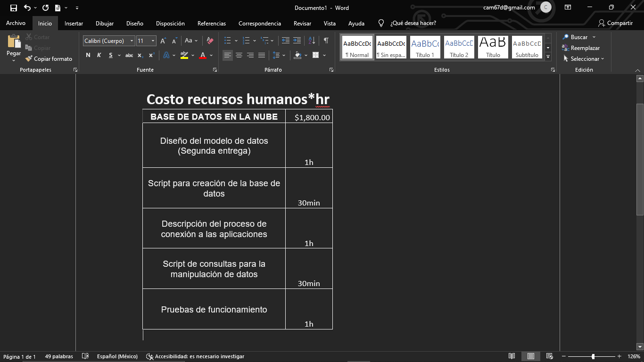Sort text with the A-Z sort icon
The width and height of the screenshot is (644, 362).
[x=312, y=41]
